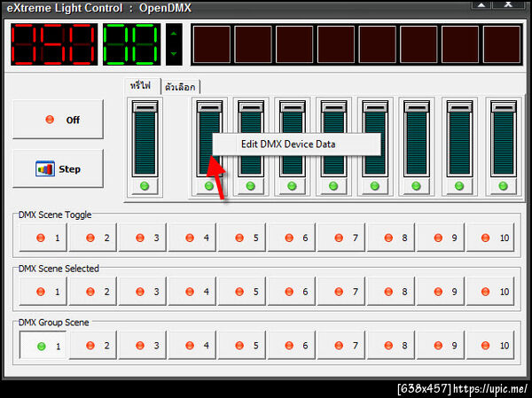The width and height of the screenshot is (532, 398).
Task: Select DMX Scene Selected button 9
Action: click(441, 292)
